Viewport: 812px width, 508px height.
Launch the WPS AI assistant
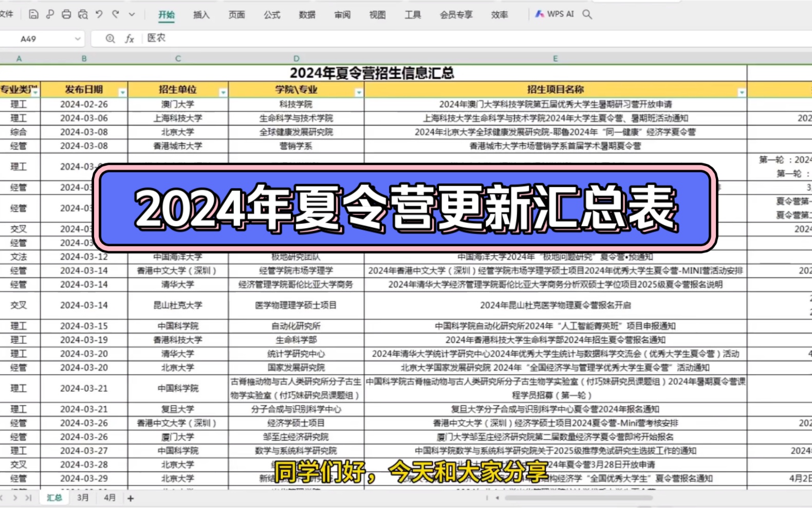[x=555, y=14]
